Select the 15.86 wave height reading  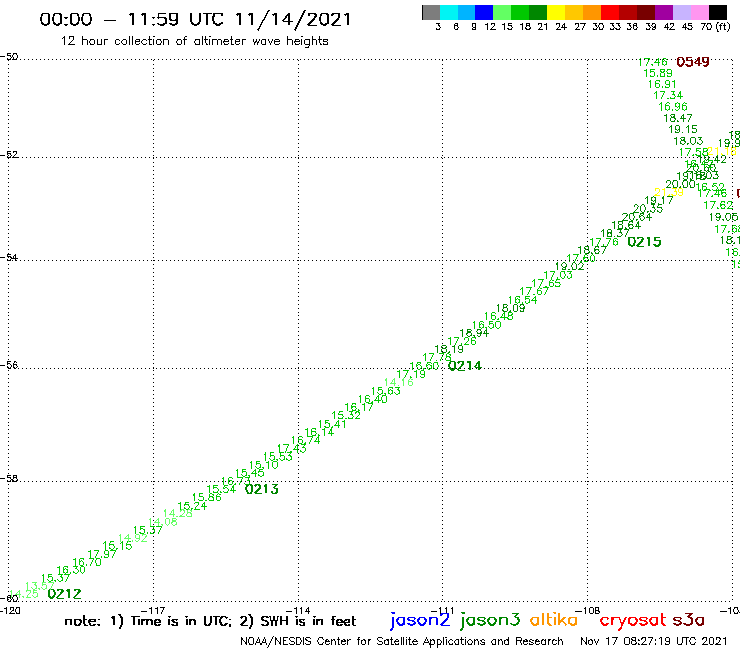(207, 497)
